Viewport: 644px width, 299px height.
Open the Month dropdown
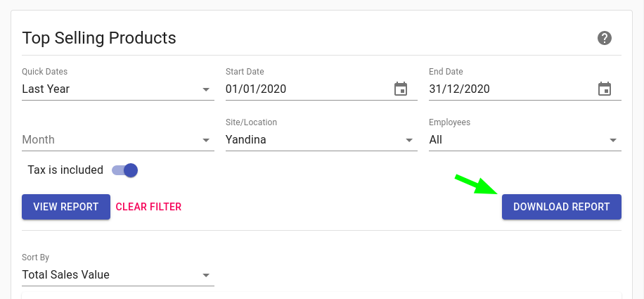point(118,139)
